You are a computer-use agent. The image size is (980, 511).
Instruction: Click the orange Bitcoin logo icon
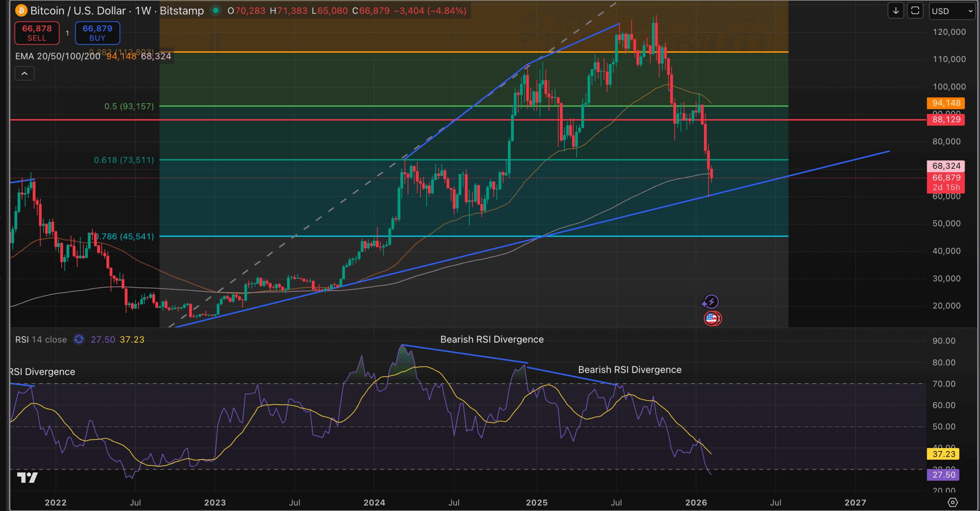point(21,10)
